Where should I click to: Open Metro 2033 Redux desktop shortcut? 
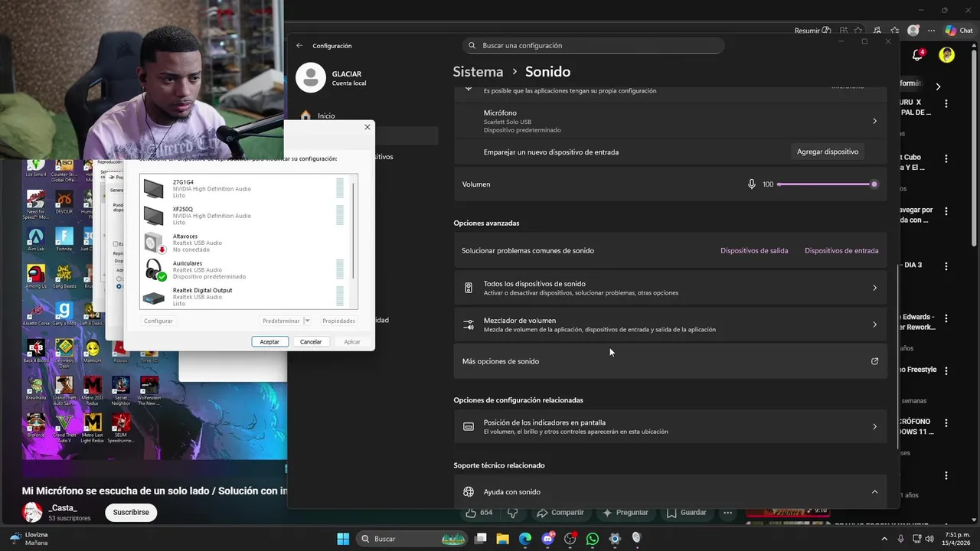click(93, 390)
